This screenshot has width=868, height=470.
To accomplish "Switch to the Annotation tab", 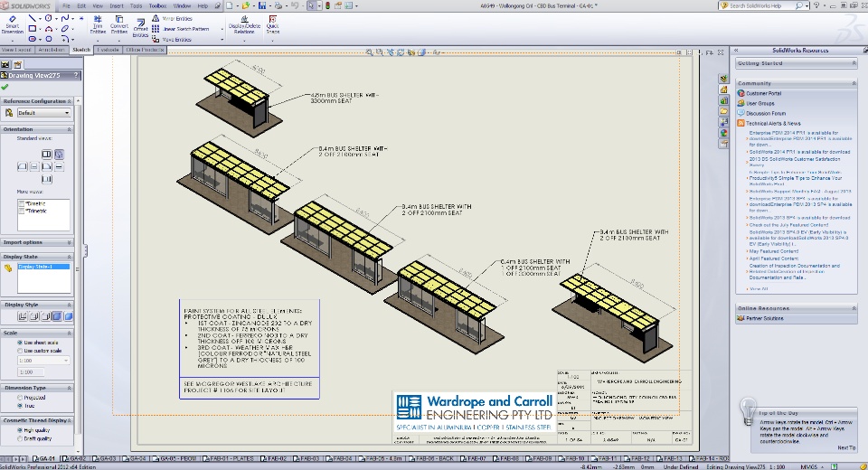I will click(52, 50).
